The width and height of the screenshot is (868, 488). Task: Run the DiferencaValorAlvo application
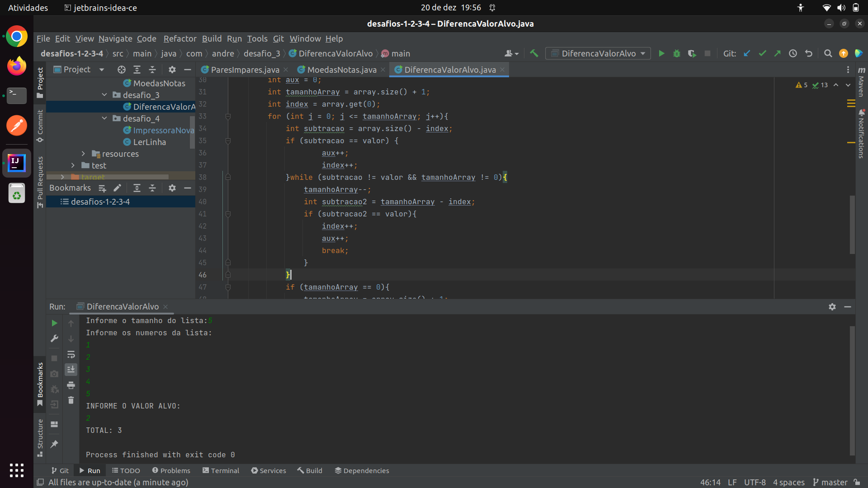click(x=661, y=53)
